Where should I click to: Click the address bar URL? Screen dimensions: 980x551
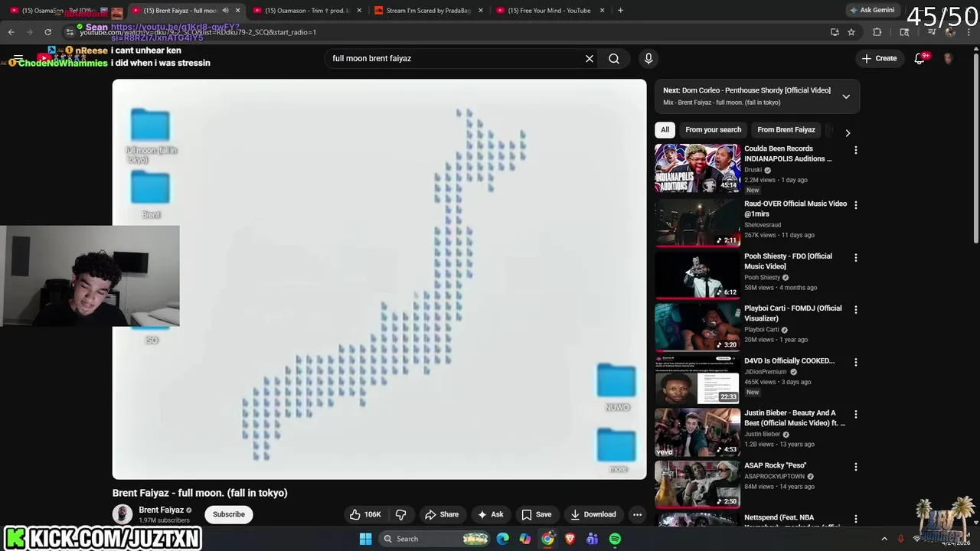point(198,33)
